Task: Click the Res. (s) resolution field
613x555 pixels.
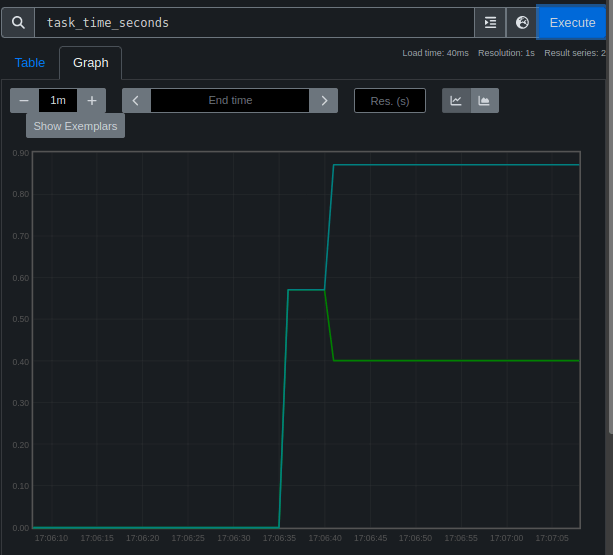Action: point(390,101)
